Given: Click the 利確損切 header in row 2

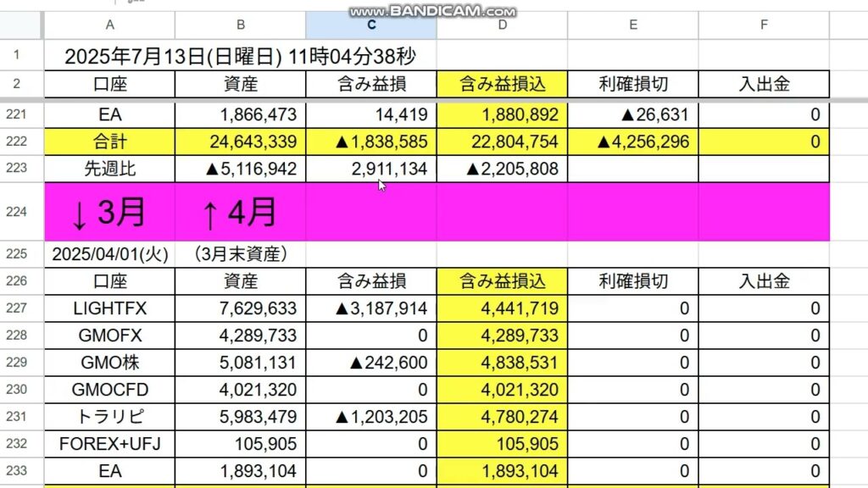Looking at the screenshot, I should coord(632,84).
